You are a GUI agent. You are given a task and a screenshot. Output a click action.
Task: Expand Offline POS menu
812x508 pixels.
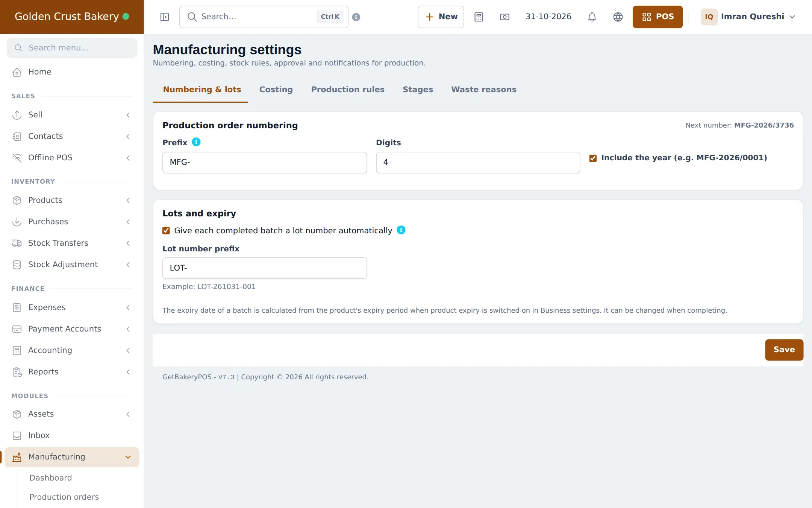[x=72, y=158]
